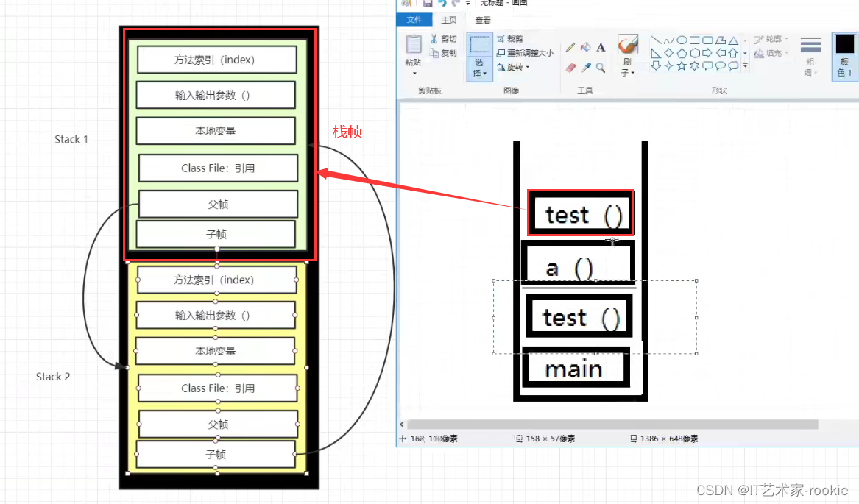Select the Text tool (A) in Paint
Screen dimensions: 859x504
pyautogui.click(x=601, y=48)
